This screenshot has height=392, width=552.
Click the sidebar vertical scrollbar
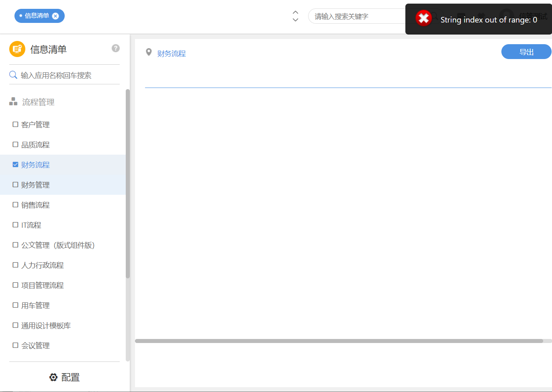[128, 184]
